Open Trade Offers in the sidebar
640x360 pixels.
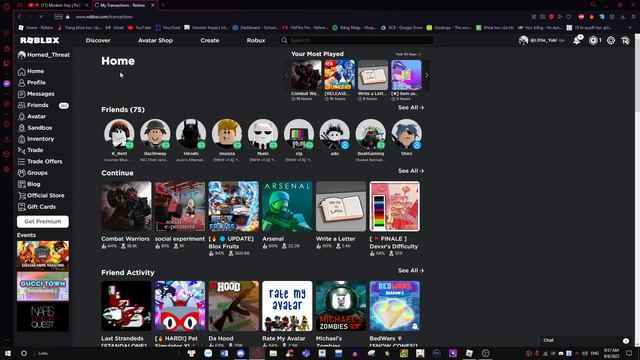pos(40,162)
